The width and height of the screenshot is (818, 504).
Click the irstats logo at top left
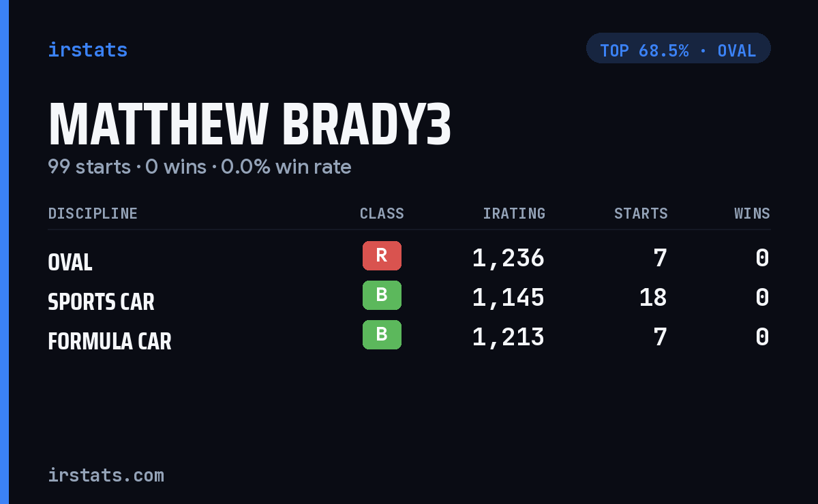[x=87, y=50]
